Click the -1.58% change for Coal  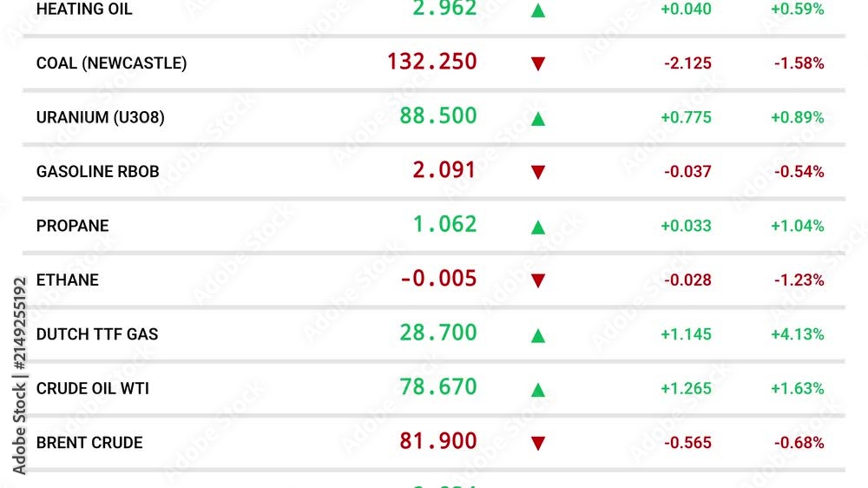pos(799,63)
